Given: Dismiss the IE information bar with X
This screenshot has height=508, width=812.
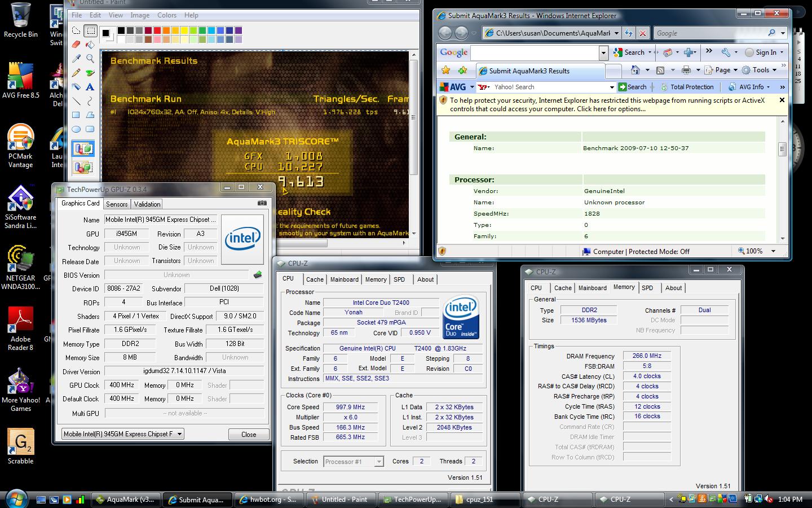Looking at the screenshot, I should coord(782,100).
